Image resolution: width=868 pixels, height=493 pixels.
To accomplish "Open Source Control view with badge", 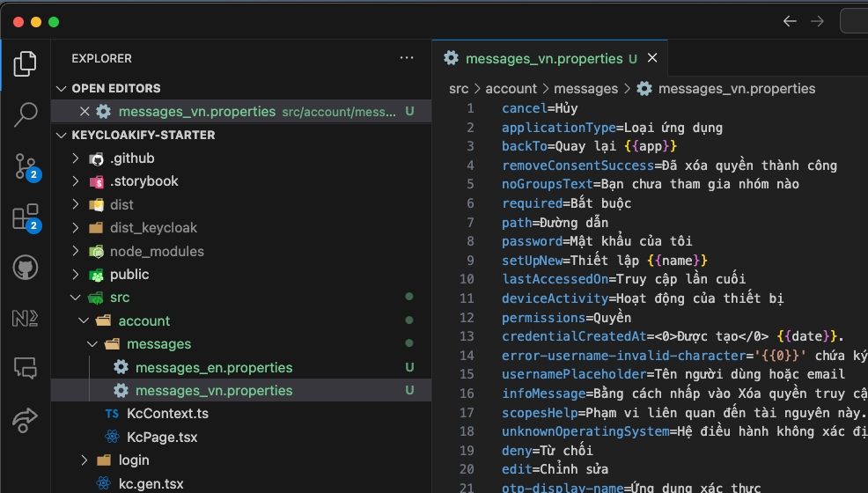I will pyautogui.click(x=26, y=166).
